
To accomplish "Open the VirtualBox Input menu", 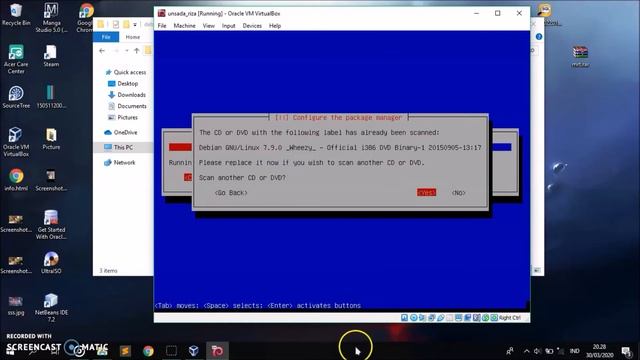I will [x=229, y=26].
